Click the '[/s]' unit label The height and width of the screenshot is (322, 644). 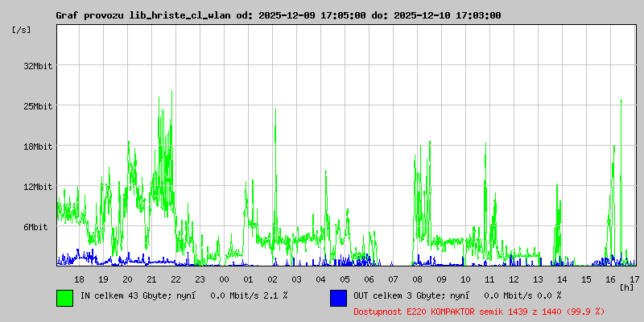tap(22, 30)
